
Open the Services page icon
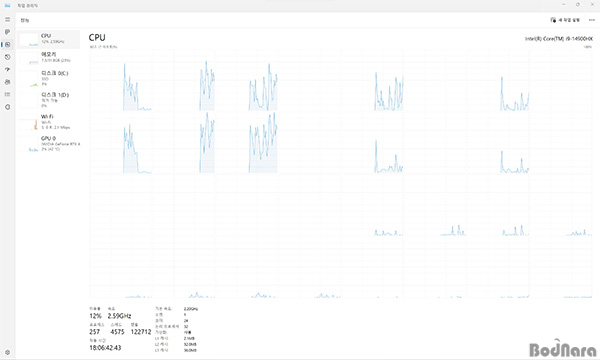pyautogui.click(x=7, y=107)
